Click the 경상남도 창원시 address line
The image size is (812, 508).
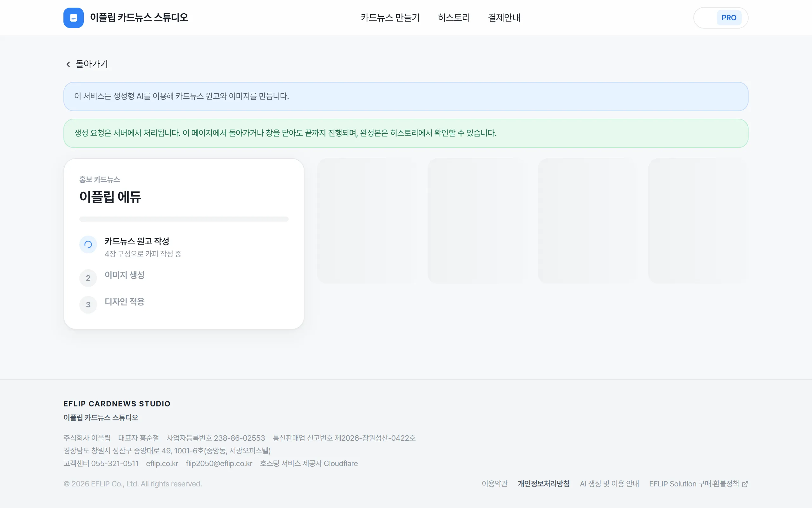(x=167, y=451)
